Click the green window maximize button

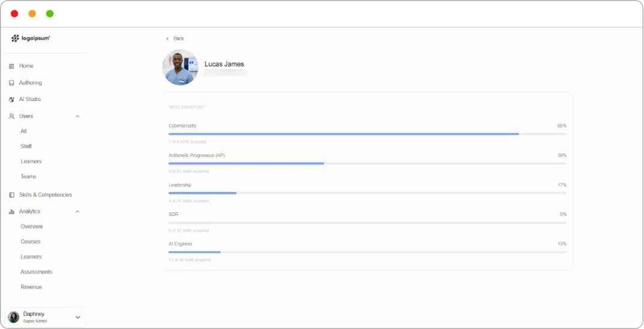pyautogui.click(x=50, y=14)
